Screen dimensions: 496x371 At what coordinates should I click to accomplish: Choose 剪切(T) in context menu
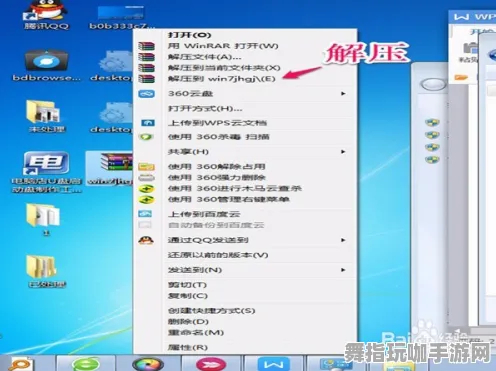tap(187, 285)
